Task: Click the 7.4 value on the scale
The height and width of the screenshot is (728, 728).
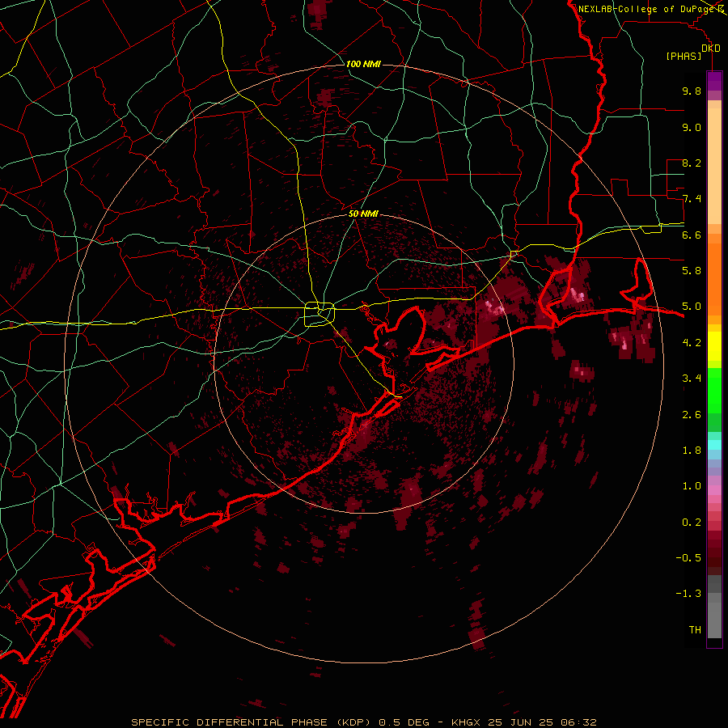Action: point(692,199)
